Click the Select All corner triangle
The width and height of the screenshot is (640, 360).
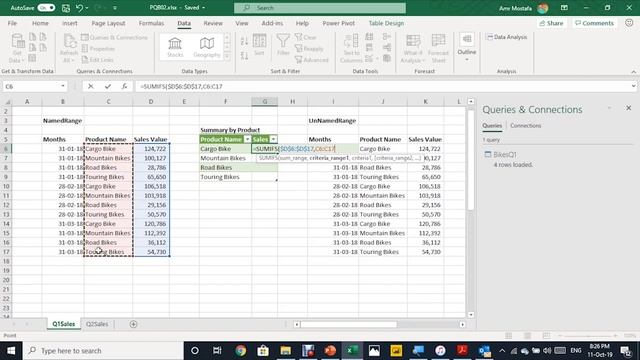[x=7, y=101]
